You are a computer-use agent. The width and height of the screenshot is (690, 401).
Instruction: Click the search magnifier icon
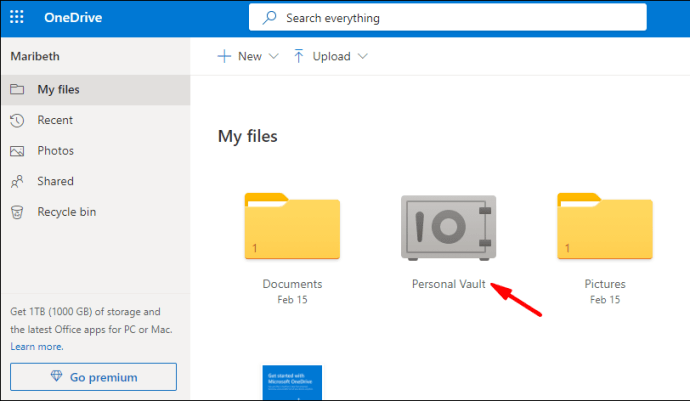pyautogui.click(x=270, y=18)
